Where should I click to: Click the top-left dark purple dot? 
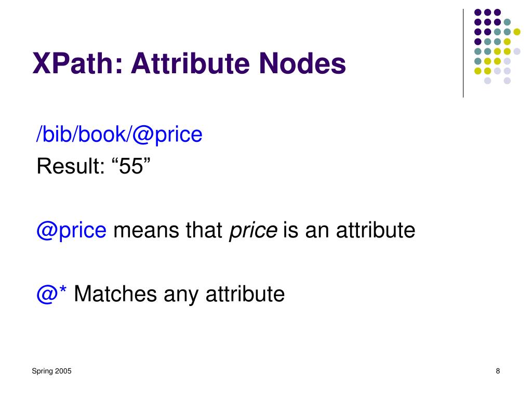tap(478, 12)
